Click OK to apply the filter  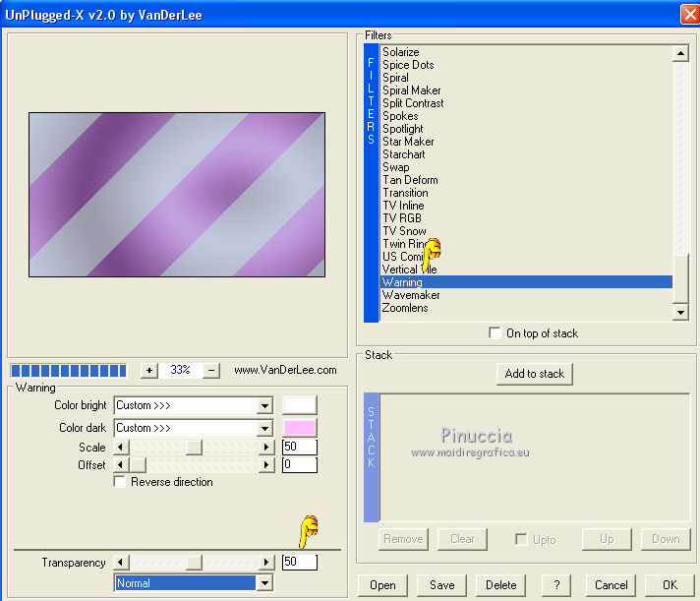tap(670, 585)
